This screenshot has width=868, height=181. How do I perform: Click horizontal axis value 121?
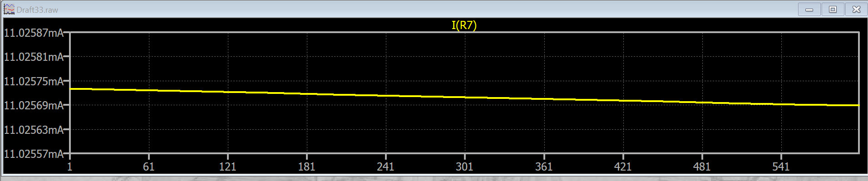227,166
